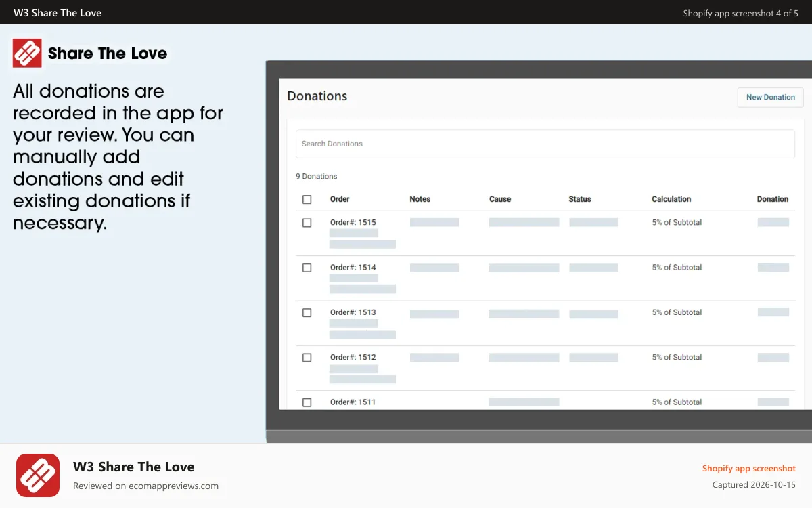The width and height of the screenshot is (812, 508).
Task: Open the New Donation form
Action: 770,97
